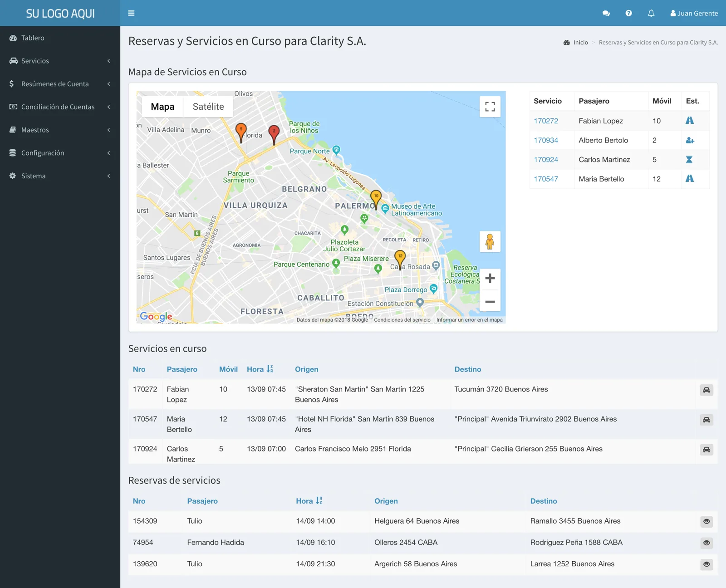
Task: Open the notifications bell icon
Action: click(x=651, y=13)
